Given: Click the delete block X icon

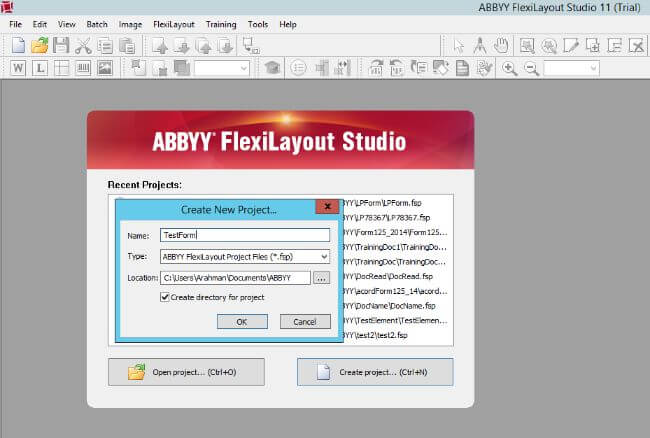Looking at the screenshot, I should pos(636,46).
